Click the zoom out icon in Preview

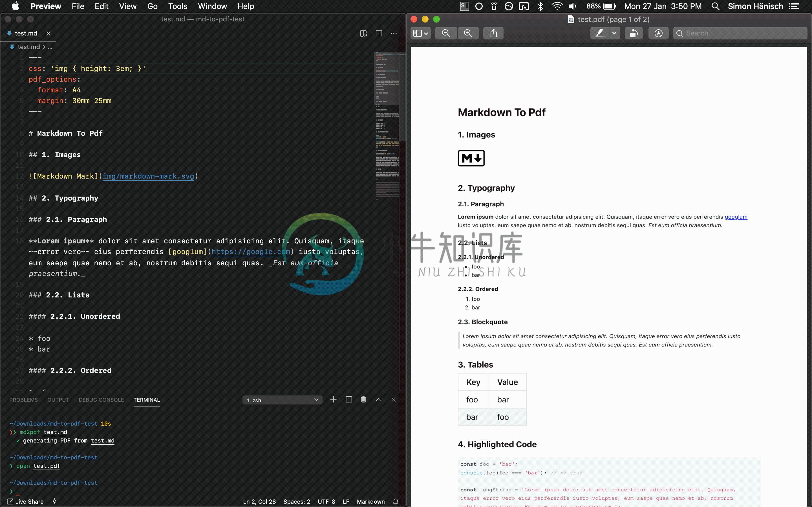pos(447,33)
